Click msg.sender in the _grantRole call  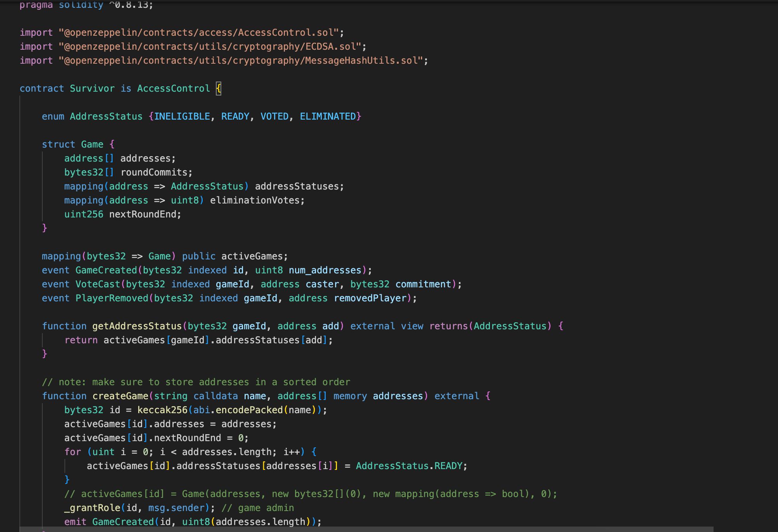176,508
